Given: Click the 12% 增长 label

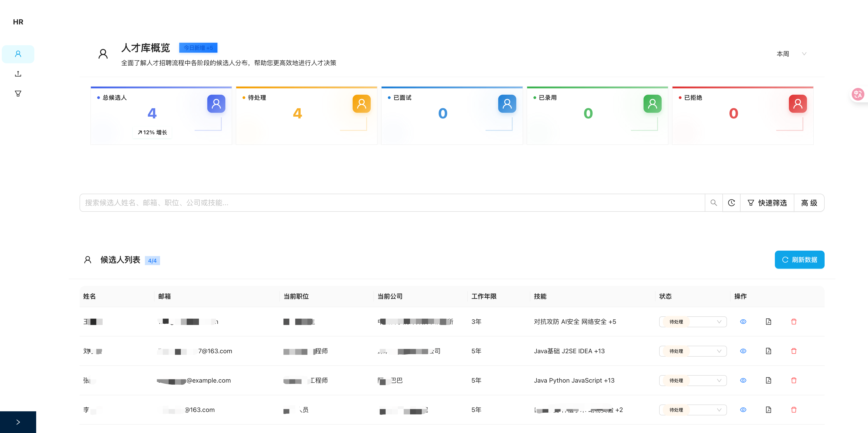Looking at the screenshot, I should [x=152, y=132].
